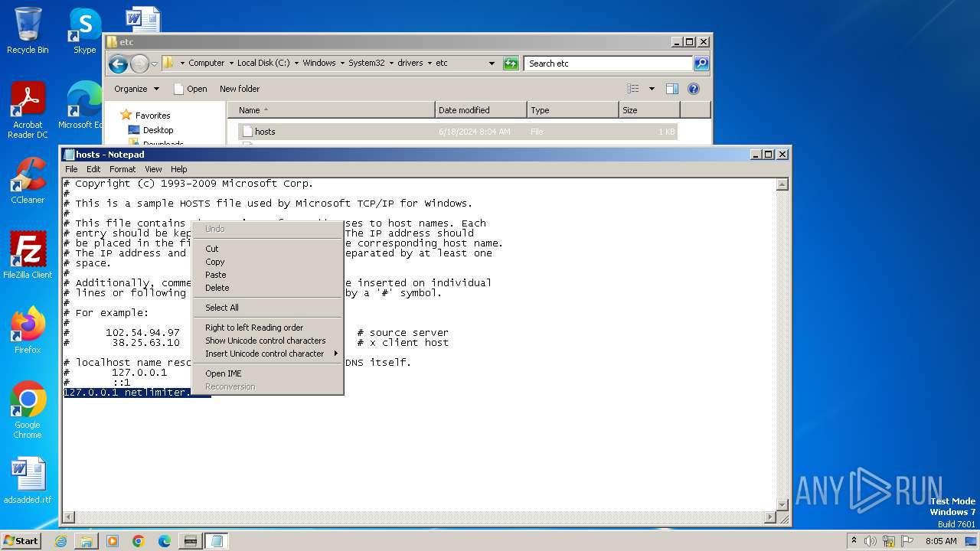Open the Edge taskbar icon
This screenshot has width=980, height=551.
coord(165,541)
